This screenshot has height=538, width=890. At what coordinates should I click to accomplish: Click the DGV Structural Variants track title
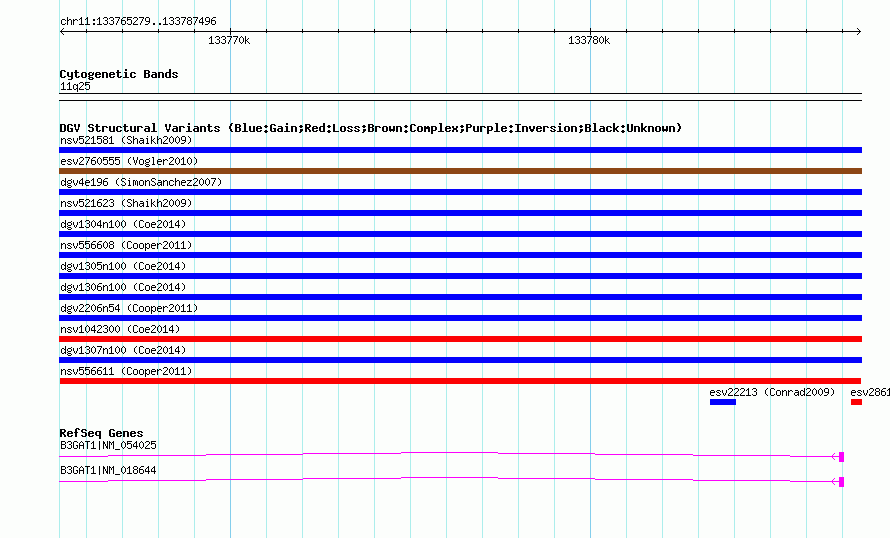click(371, 128)
